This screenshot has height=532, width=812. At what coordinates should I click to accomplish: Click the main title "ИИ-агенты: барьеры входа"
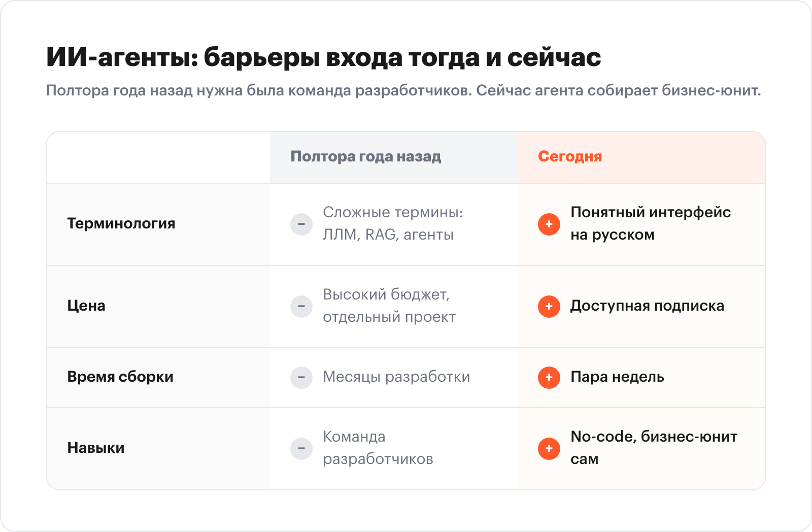[x=323, y=57]
